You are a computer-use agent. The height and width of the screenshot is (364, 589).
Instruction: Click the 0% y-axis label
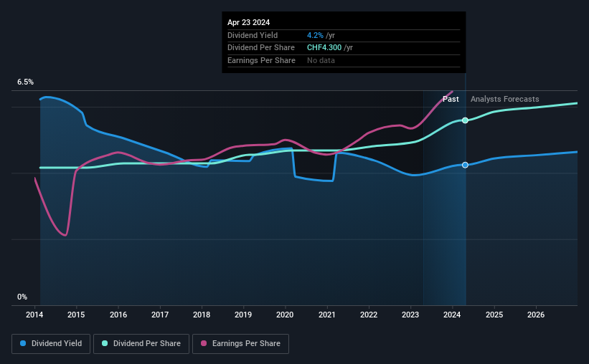22,297
